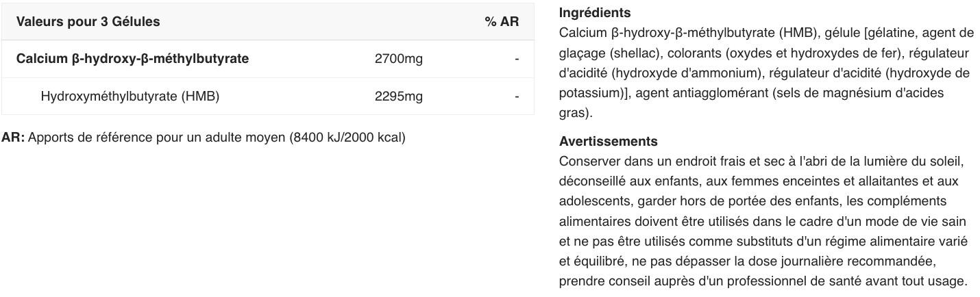Click the % AR dash in Calcium row
980x297 pixels.
517,59
